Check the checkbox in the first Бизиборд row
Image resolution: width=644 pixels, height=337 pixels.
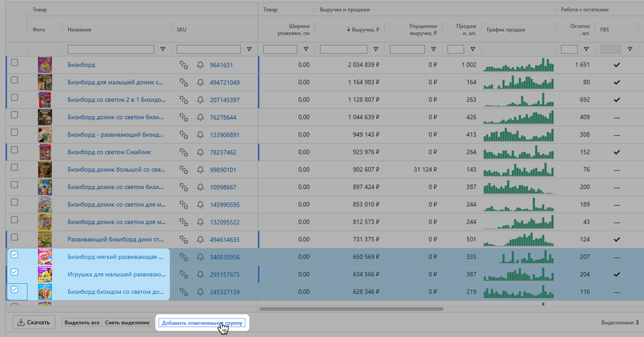pyautogui.click(x=14, y=62)
